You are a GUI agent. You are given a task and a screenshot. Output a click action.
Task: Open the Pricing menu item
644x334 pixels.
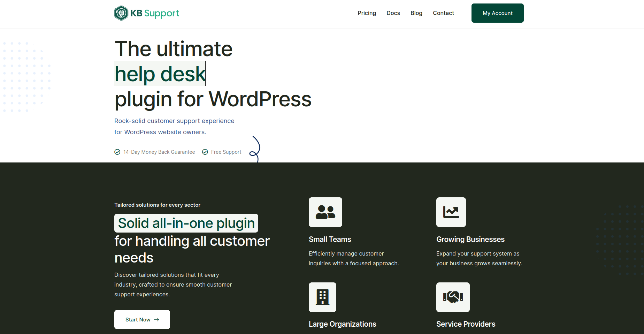(x=367, y=13)
